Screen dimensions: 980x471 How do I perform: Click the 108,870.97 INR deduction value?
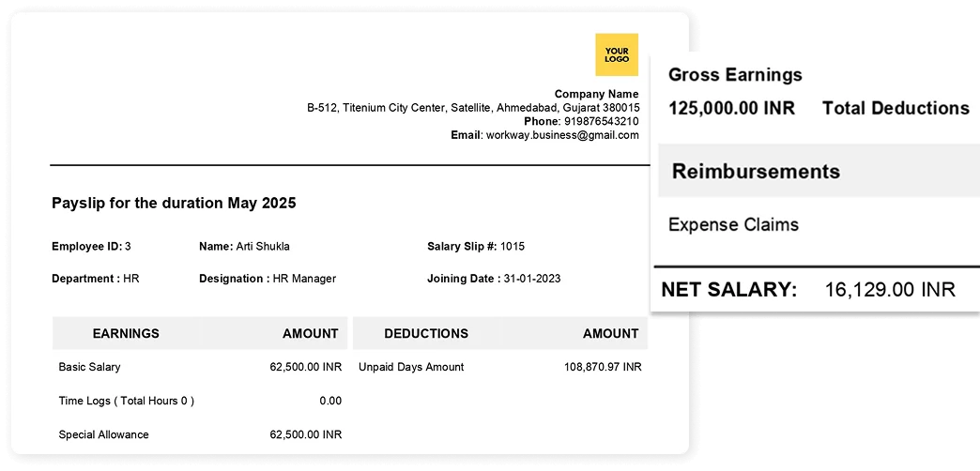pos(603,367)
